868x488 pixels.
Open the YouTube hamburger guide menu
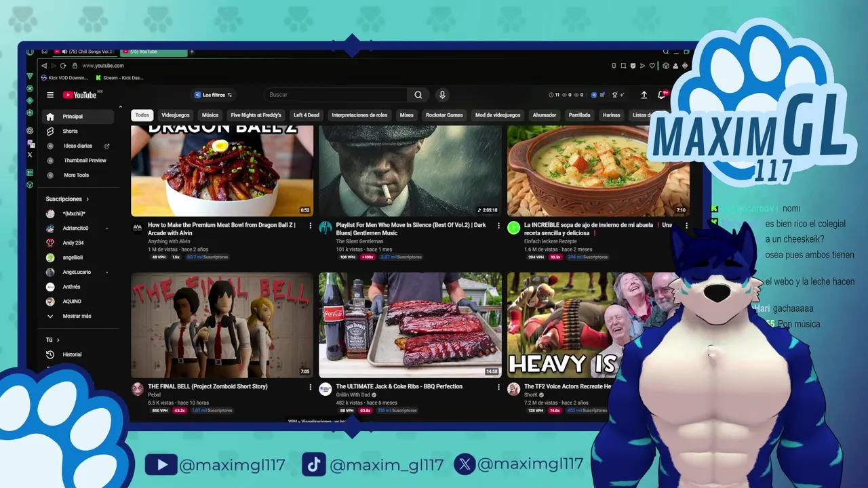pos(50,95)
